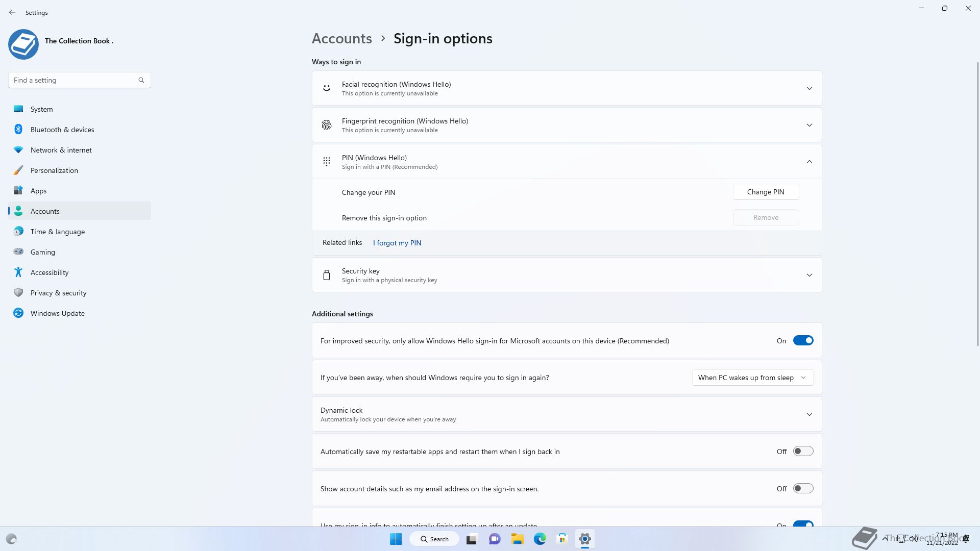
Task: Open the Chat app on the taskbar
Action: click(x=495, y=539)
